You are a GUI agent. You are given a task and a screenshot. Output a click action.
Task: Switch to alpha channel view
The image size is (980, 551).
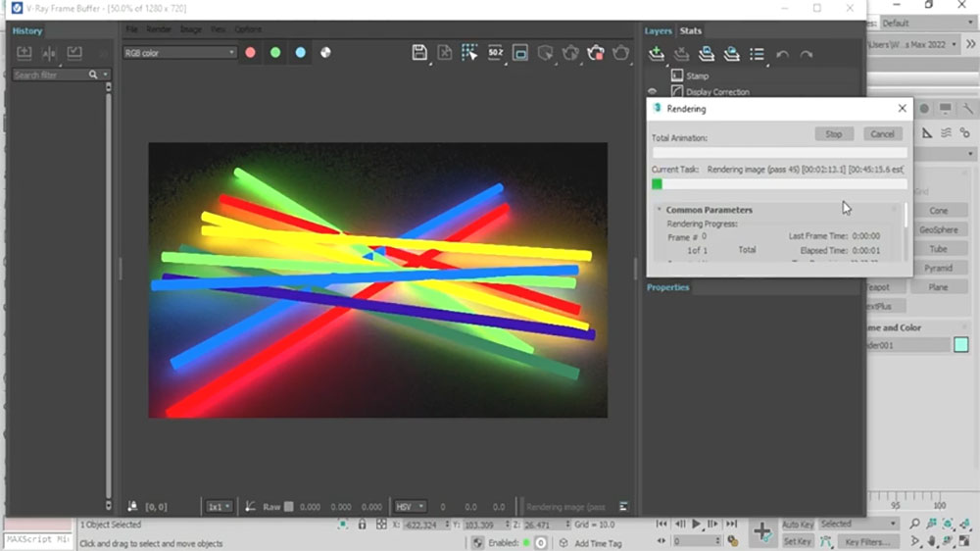pos(325,53)
